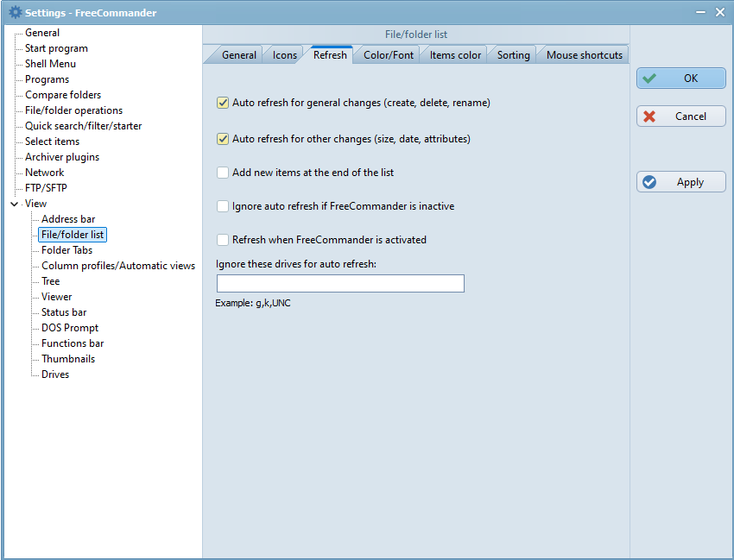Select the View tree item label
This screenshot has width=734, height=560.
(35, 204)
